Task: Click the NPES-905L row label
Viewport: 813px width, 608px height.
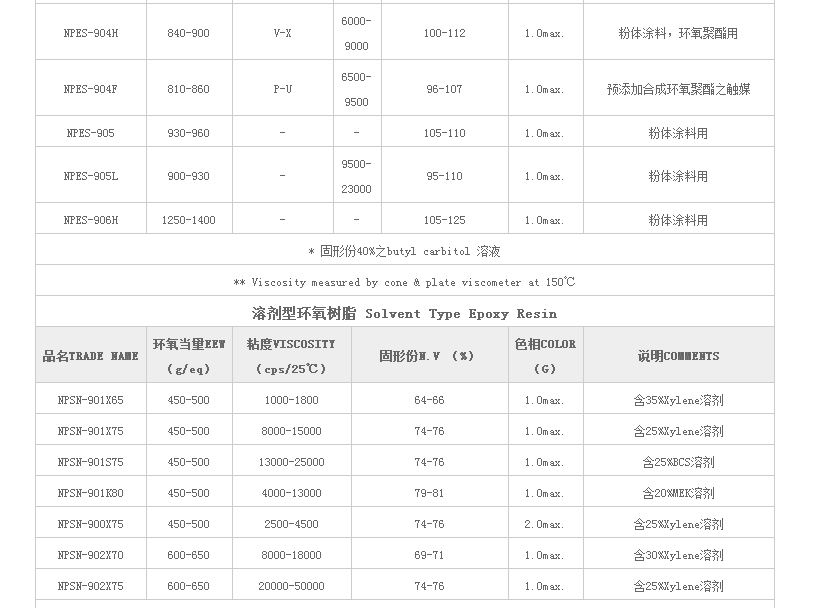Action: point(91,176)
